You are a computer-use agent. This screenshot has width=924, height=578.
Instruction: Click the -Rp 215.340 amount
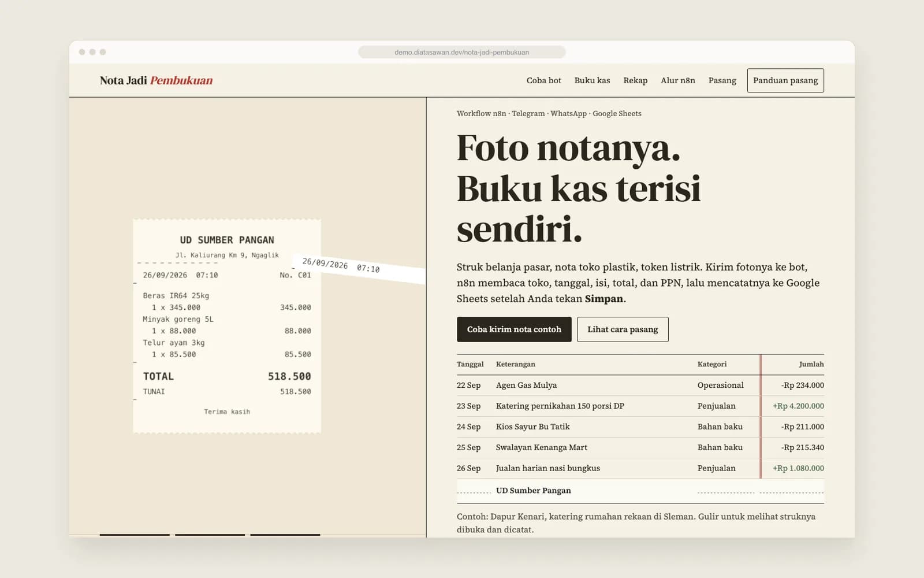click(x=803, y=447)
